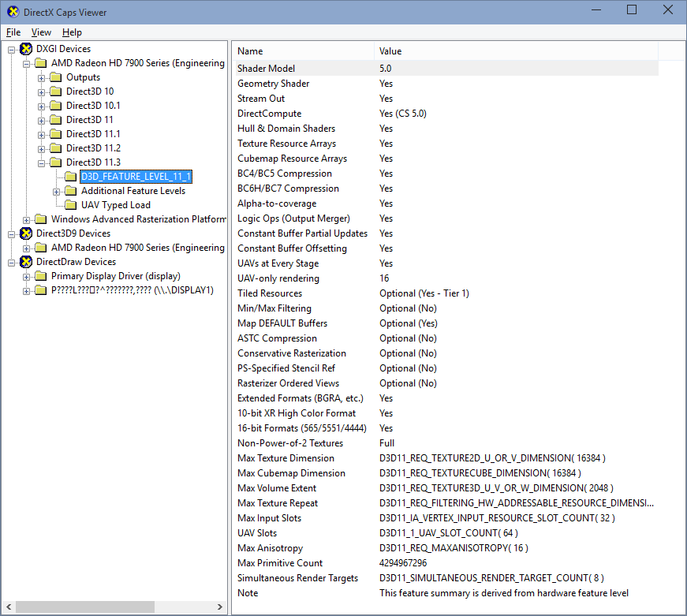Click the Min/Max Filtering row
Viewport: 687px width, 616px height.
pos(447,308)
